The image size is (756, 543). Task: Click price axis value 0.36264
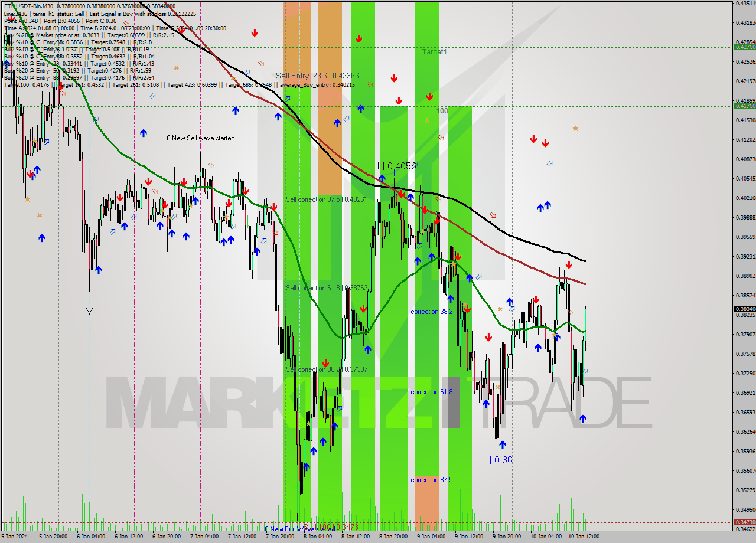coord(745,432)
